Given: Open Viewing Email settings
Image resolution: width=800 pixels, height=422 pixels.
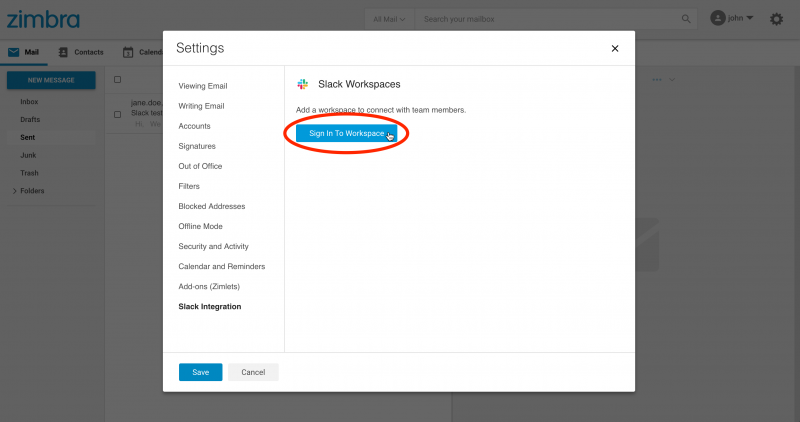Looking at the screenshot, I should pos(203,86).
